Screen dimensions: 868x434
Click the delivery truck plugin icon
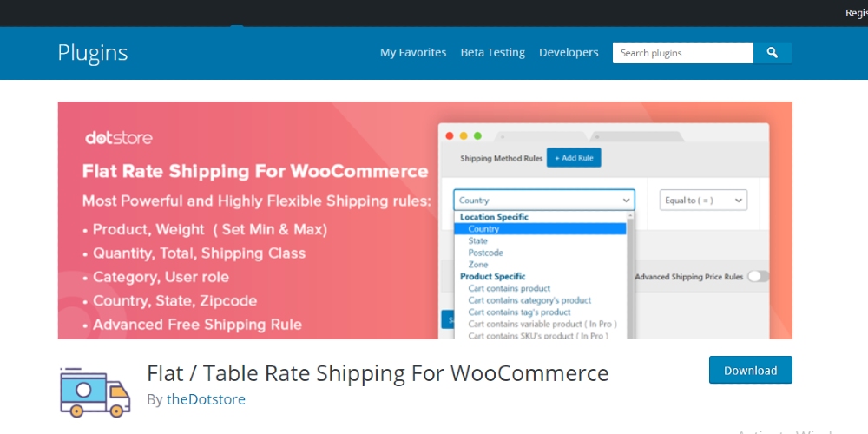point(95,392)
